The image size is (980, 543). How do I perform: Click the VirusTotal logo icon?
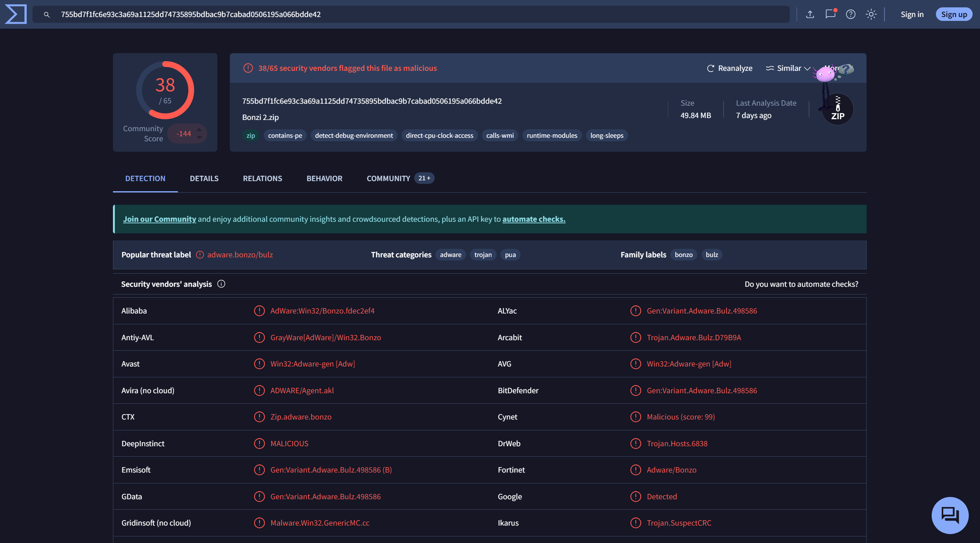pos(16,14)
